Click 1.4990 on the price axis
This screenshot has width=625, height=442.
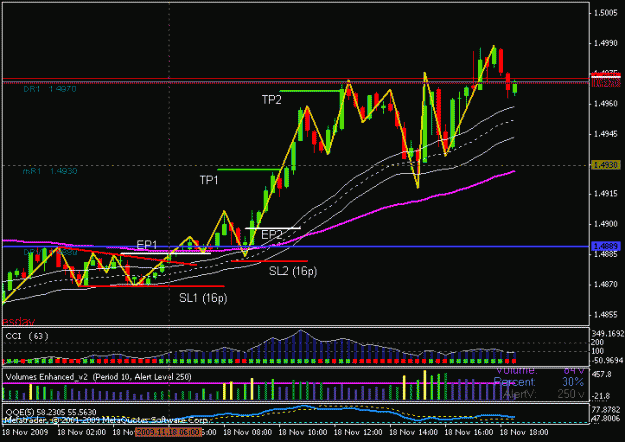(605, 43)
